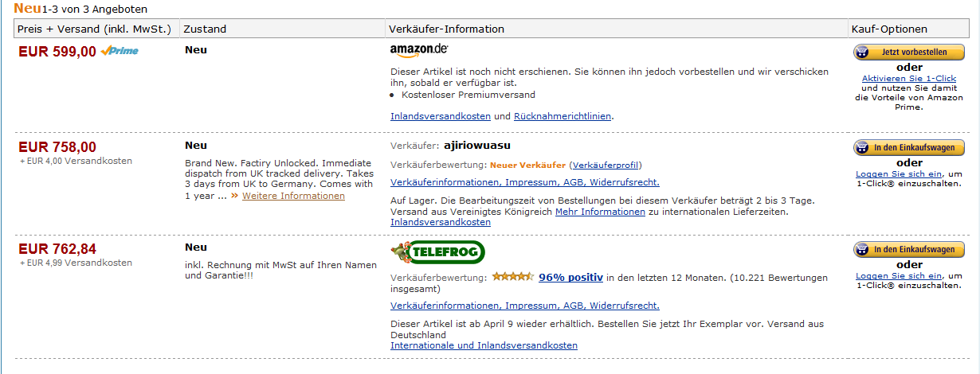This screenshot has width=980, height=374.
Task: Click Loggen Sie sich ein for Telefrog offer
Action: pos(899,275)
